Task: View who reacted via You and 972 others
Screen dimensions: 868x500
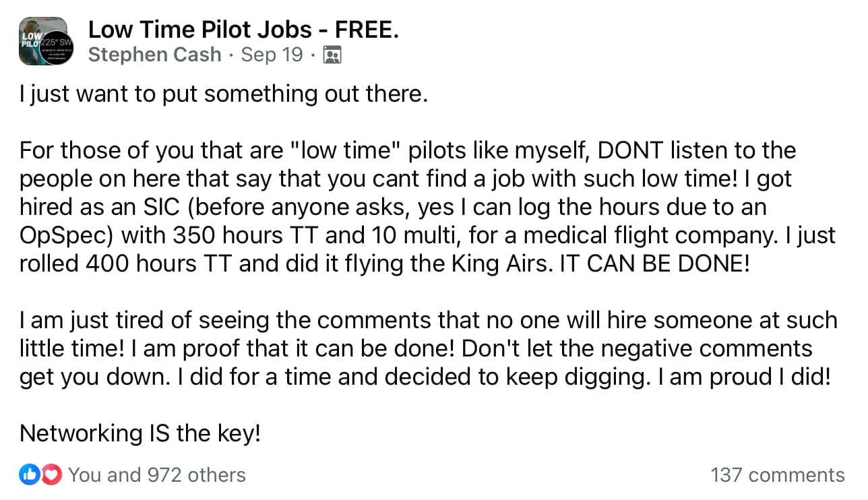Action: [157, 475]
